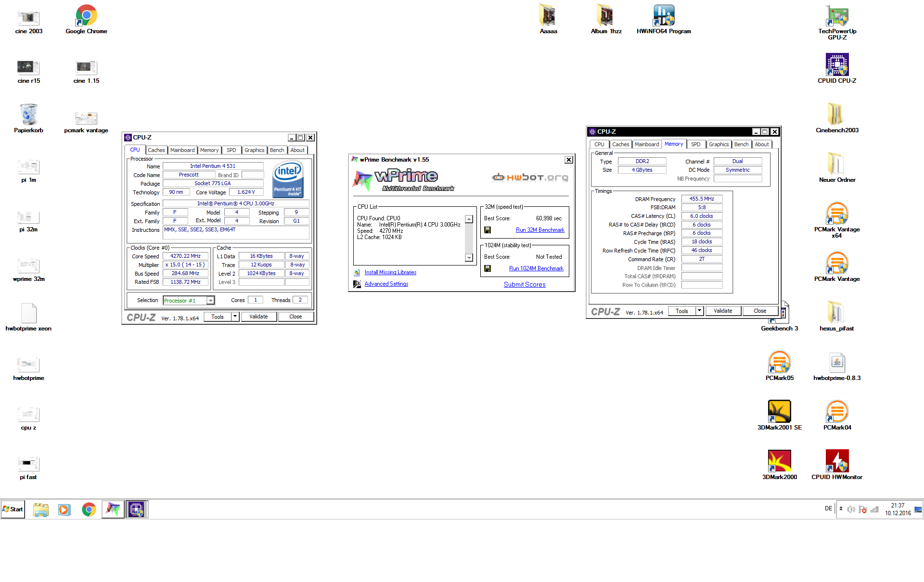Open the Album 1hzz folder
The width and height of the screenshot is (924, 582).
(606, 20)
